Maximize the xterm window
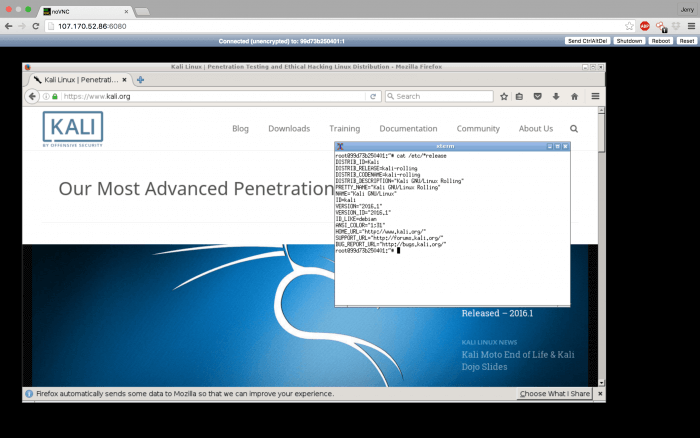Screen dimensions: 700x438 [557, 146]
